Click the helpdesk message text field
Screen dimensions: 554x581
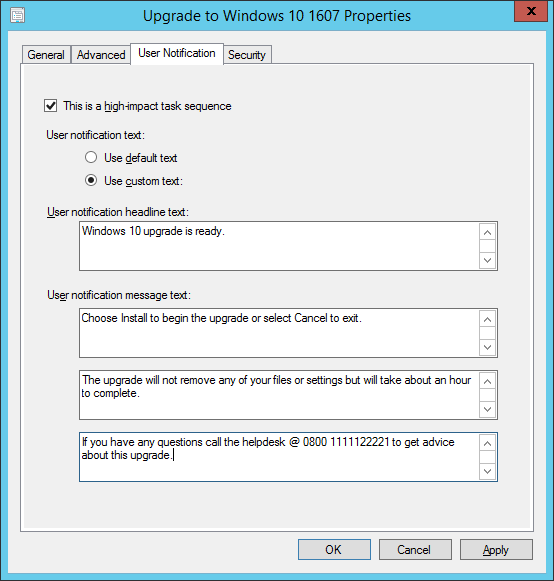(x=279, y=457)
